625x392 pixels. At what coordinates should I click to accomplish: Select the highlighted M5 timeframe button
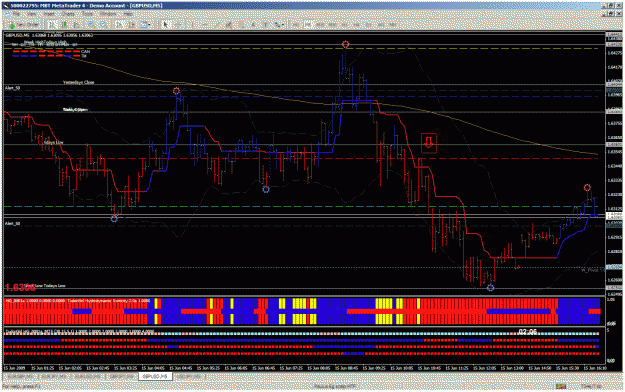pos(308,25)
